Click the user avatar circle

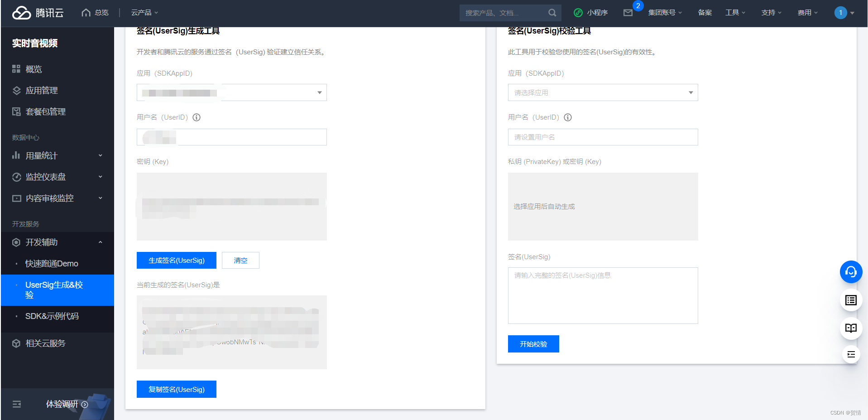pos(840,13)
